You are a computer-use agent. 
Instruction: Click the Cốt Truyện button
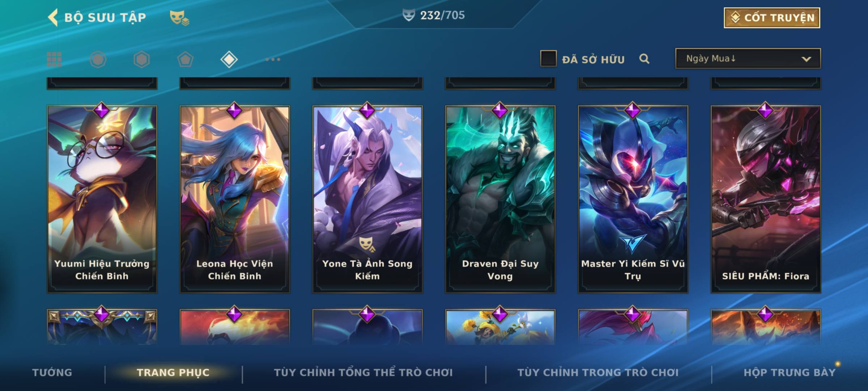[x=772, y=17]
